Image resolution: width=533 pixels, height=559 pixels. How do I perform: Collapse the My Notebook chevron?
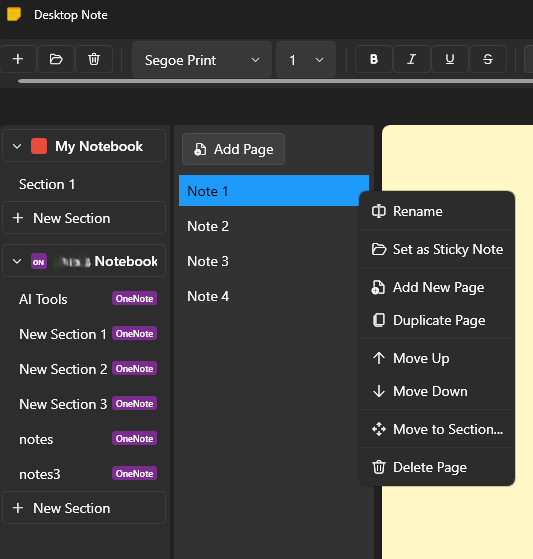coord(17,146)
